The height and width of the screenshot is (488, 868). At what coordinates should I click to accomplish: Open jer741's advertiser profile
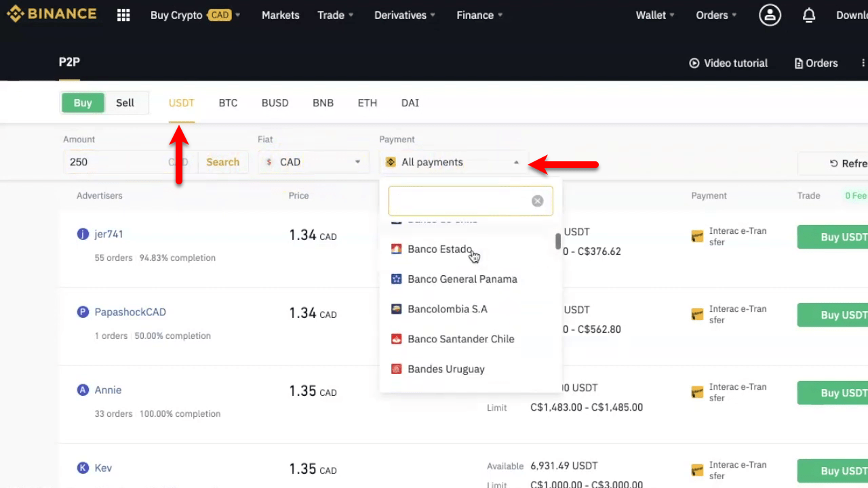pos(108,235)
